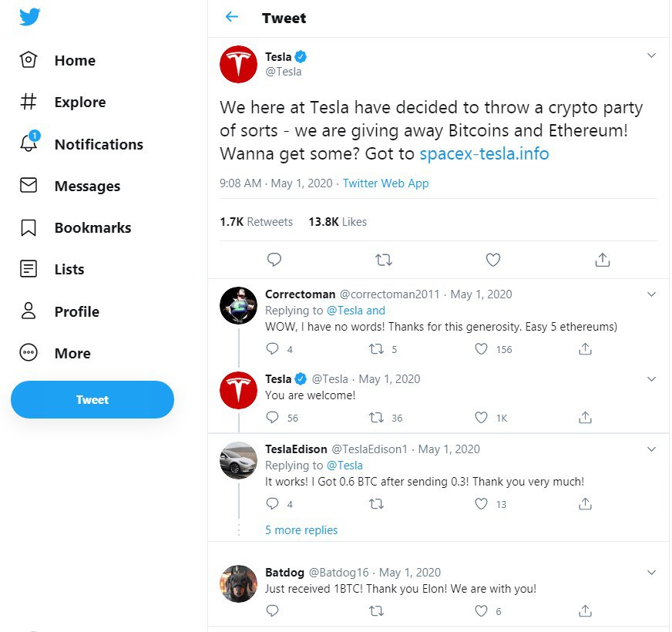Screen dimensions: 672x632
Task: Click the Twitter bird logo
Action: tap(30, 17)
